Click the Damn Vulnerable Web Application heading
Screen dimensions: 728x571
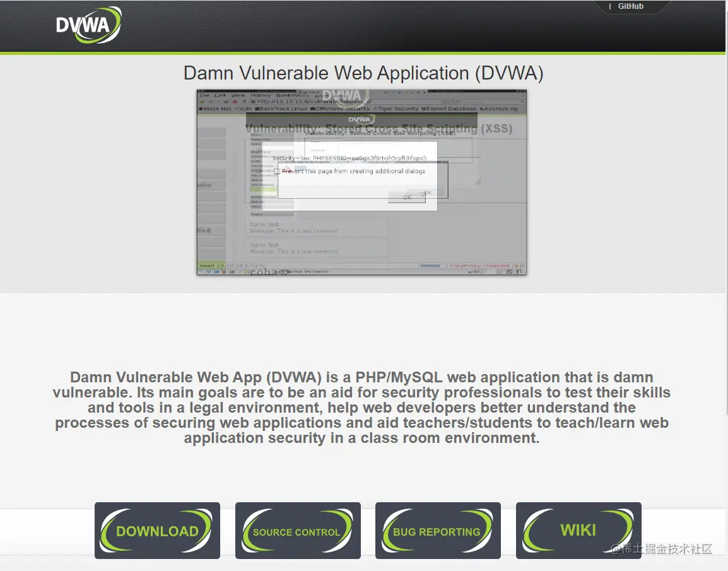tap(363, 73)
